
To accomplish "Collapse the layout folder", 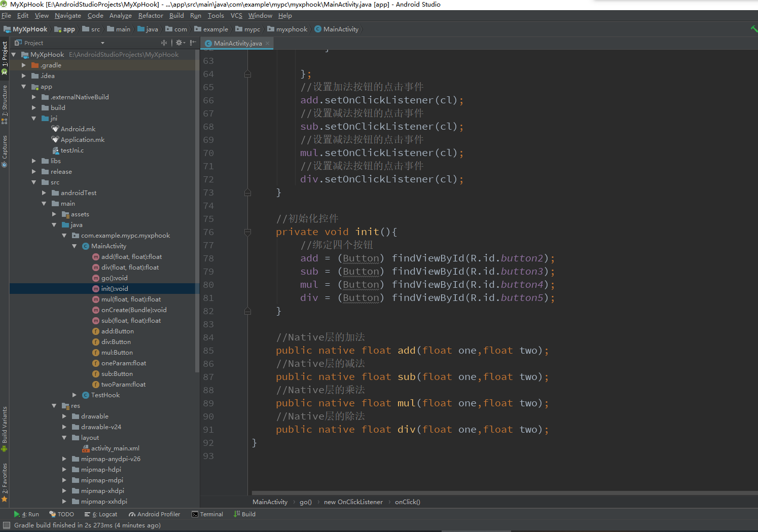I will pyautogui.click(x=64, y=438).
